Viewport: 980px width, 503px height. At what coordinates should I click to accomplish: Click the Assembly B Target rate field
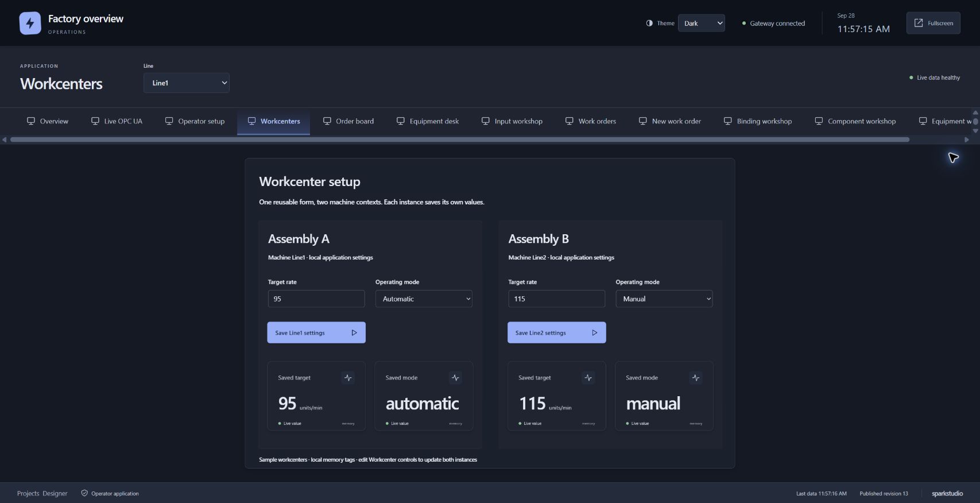557,299
